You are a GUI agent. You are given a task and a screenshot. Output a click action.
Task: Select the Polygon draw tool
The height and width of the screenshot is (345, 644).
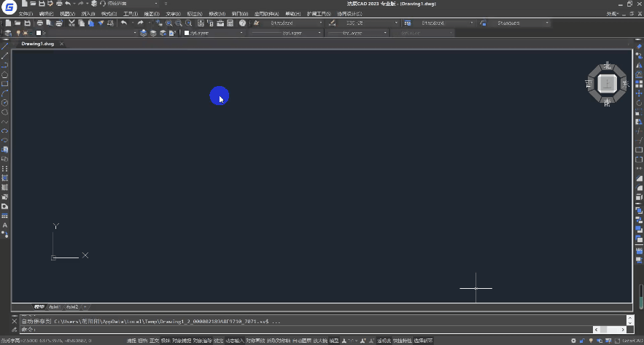tap(5, 74)
